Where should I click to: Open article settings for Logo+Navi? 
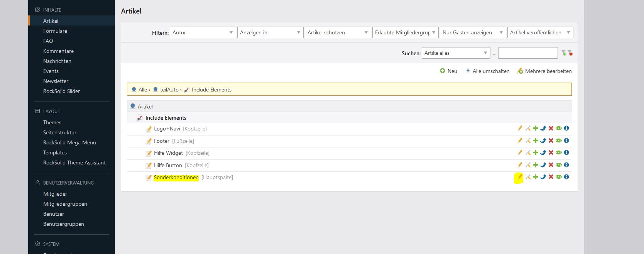pyautogui.click(x=528, y=129)
